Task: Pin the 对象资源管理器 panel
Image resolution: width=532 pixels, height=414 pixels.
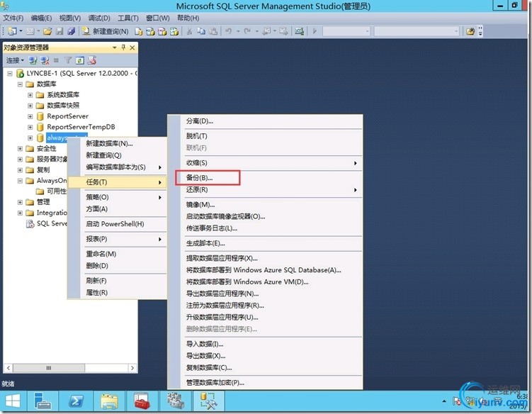Action: pyautogui.click(x=123, y=47)
